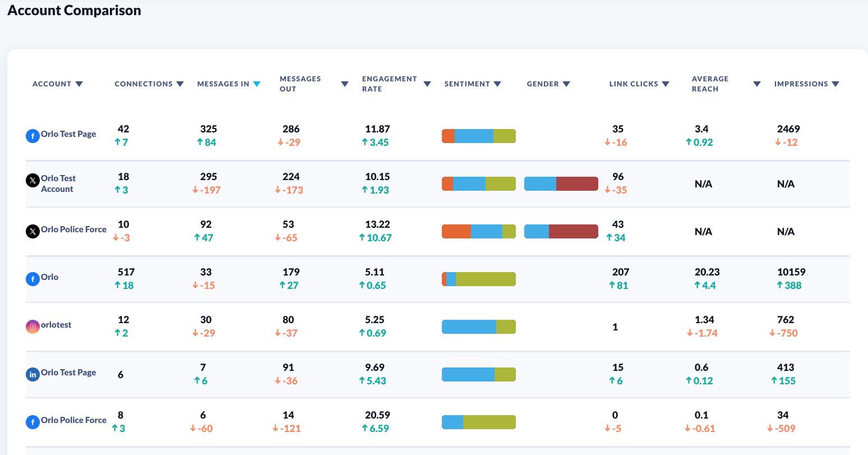The width and height of the screenshot is (868, 455).
Task: Click the Instagram icon beside orlotest
Action: tap(33, 327)
